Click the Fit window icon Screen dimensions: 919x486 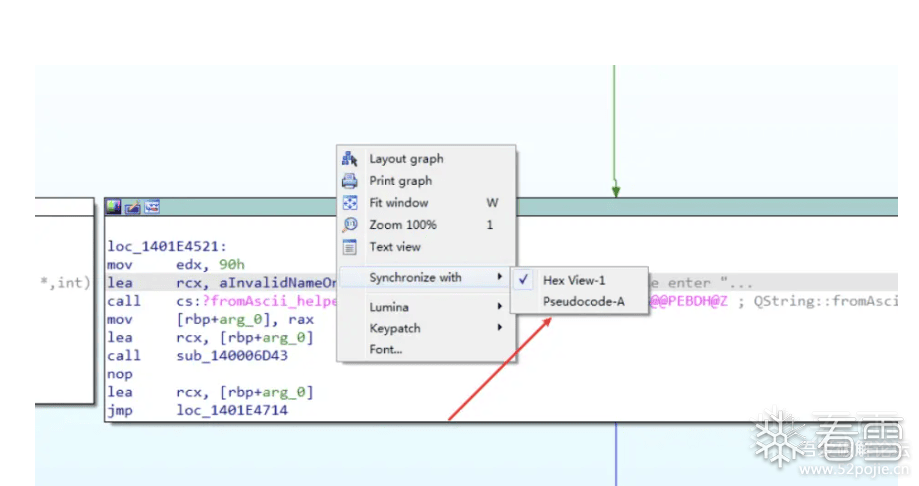(x=350, y=203)
